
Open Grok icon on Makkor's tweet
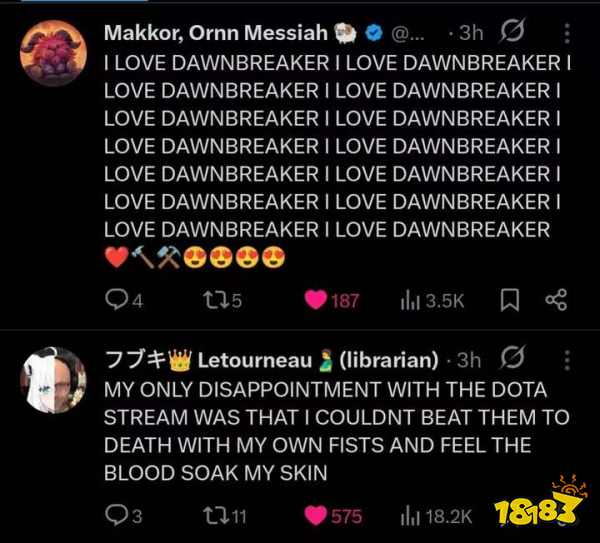point(512,30)
